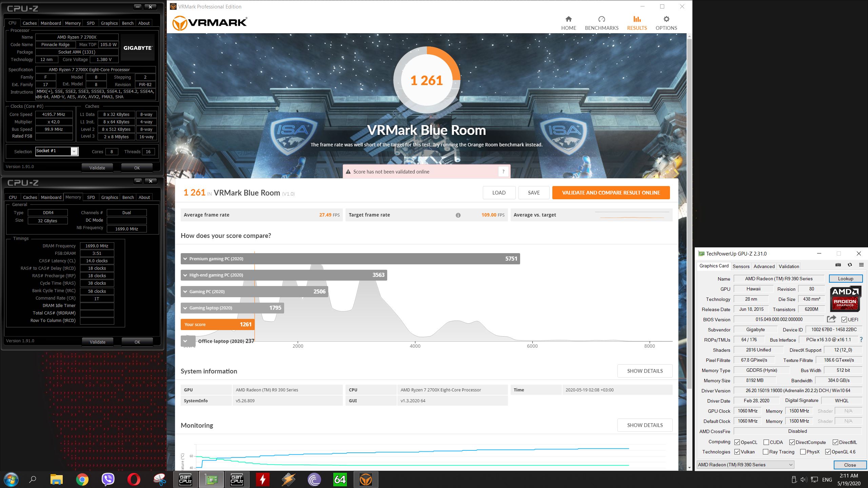Open taskbar search magnifier

(x=33, y=480)
